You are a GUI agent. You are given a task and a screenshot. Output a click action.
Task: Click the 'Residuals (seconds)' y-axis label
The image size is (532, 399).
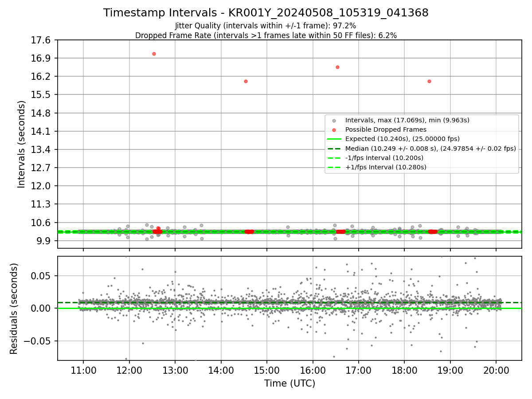pyautogui.click(x=14, y=309)
